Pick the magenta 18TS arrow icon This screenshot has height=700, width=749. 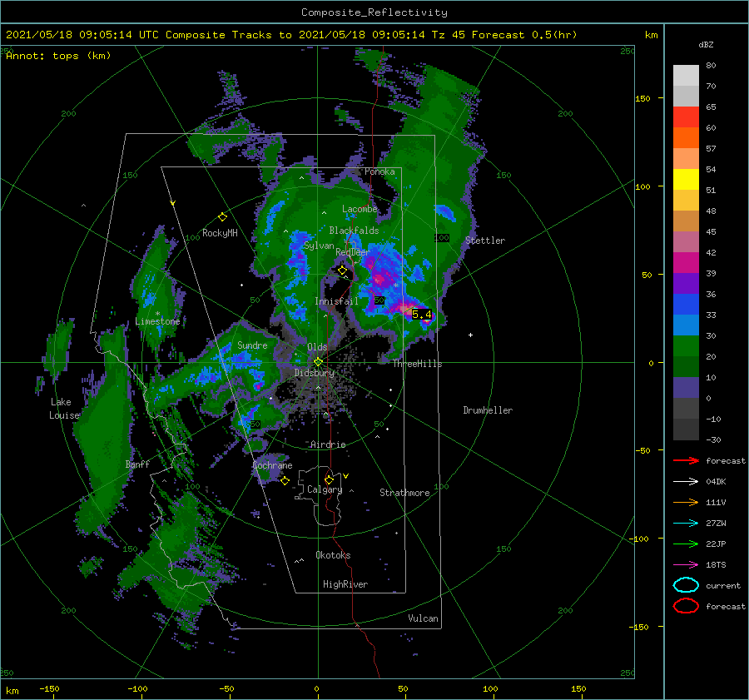(x=686, y=565)
